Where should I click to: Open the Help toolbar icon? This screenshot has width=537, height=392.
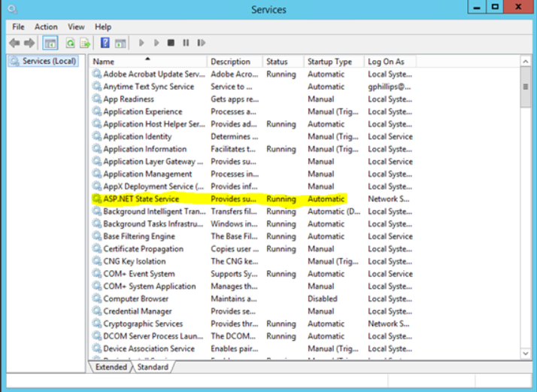105,43
